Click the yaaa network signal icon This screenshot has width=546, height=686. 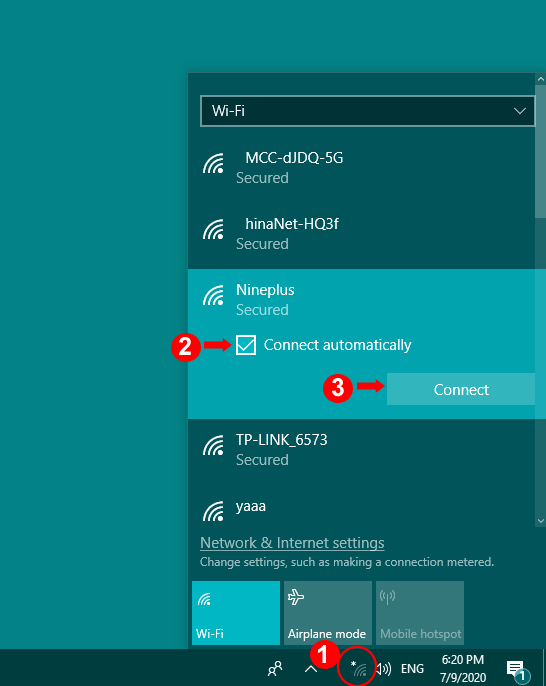(214, 512)
